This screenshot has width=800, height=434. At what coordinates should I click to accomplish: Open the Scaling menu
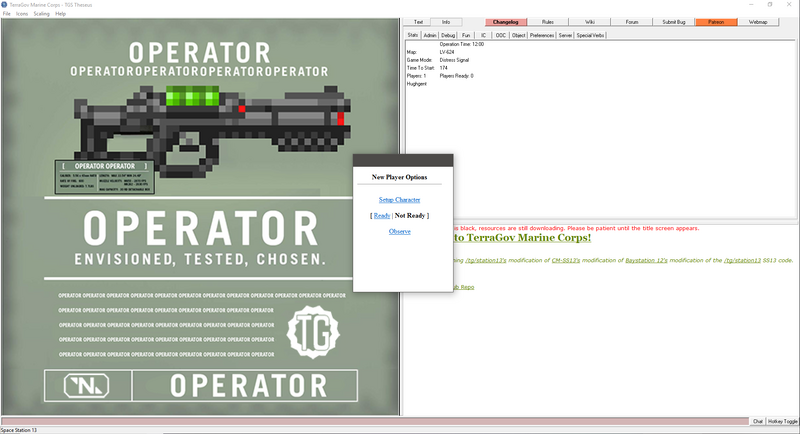41,14
